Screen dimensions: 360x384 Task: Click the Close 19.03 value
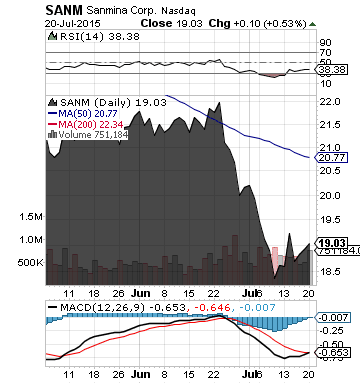click(x=171, y=23)
